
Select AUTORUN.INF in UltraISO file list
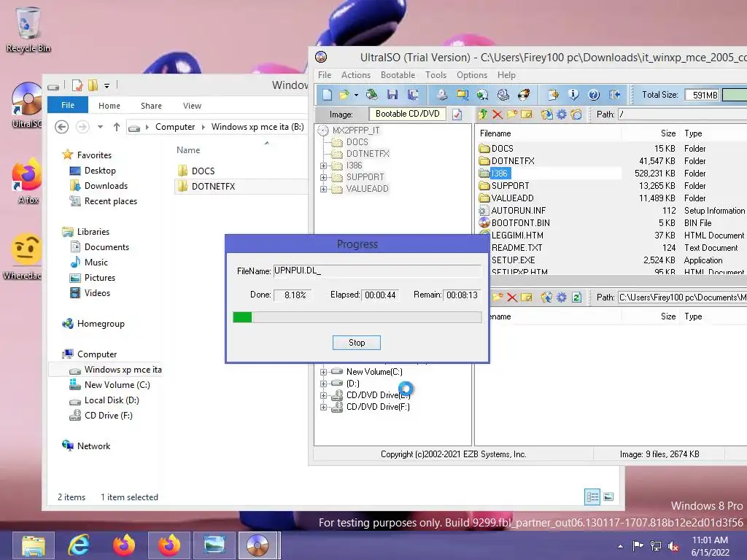tap(519, 211)
